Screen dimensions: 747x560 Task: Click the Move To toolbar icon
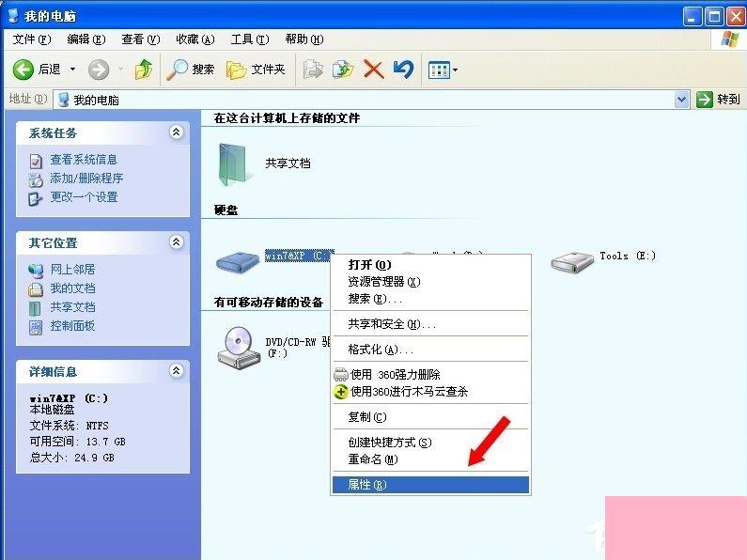click(313, 70)
